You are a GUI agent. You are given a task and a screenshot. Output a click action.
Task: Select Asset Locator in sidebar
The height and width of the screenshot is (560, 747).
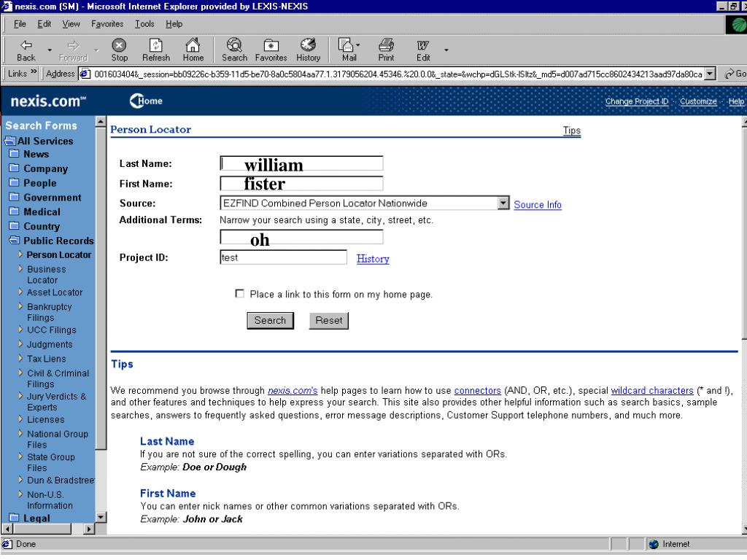55,292
